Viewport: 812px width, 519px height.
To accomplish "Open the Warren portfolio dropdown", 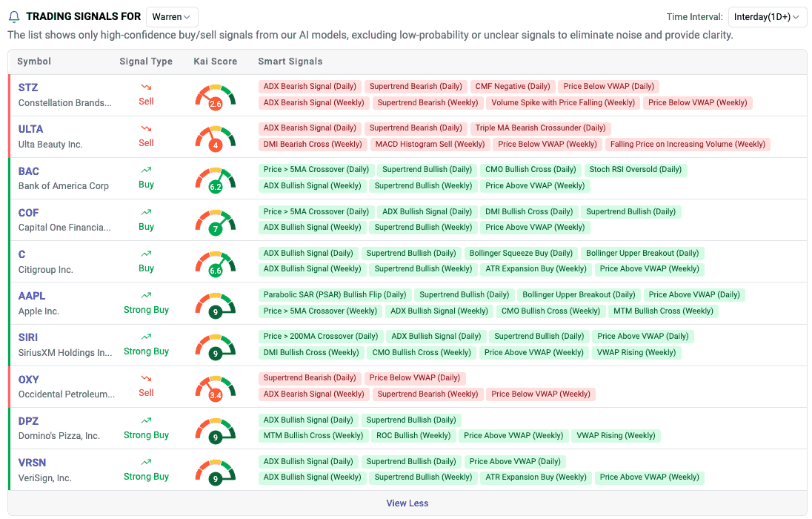I will point(172,16).
